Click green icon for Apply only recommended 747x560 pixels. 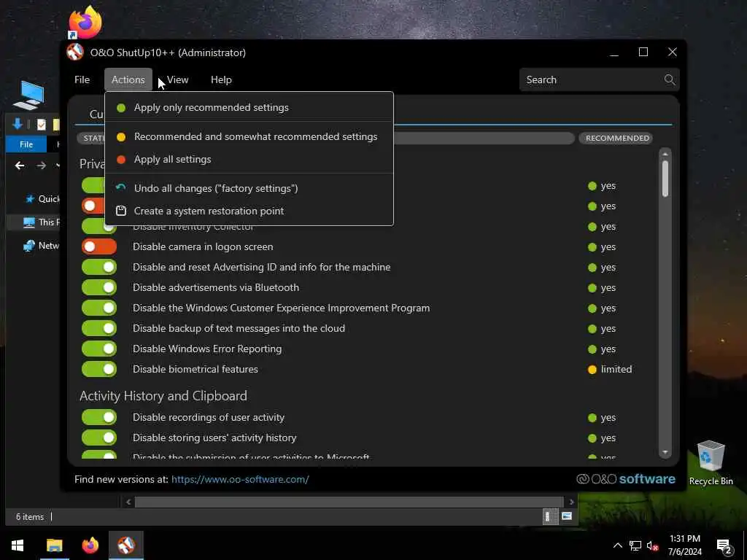tap(121, 108)
